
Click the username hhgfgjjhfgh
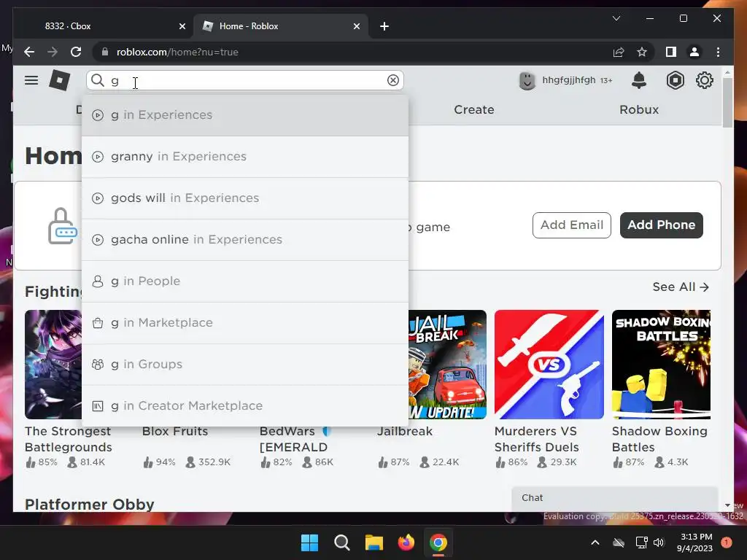(x=569, y=80)
